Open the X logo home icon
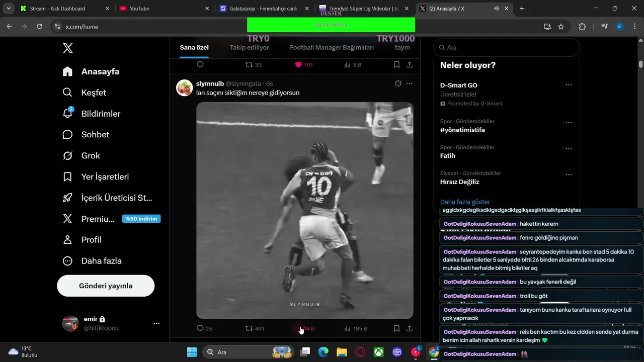The height and width of the screenshot is (362, 644). click(68, 48)
